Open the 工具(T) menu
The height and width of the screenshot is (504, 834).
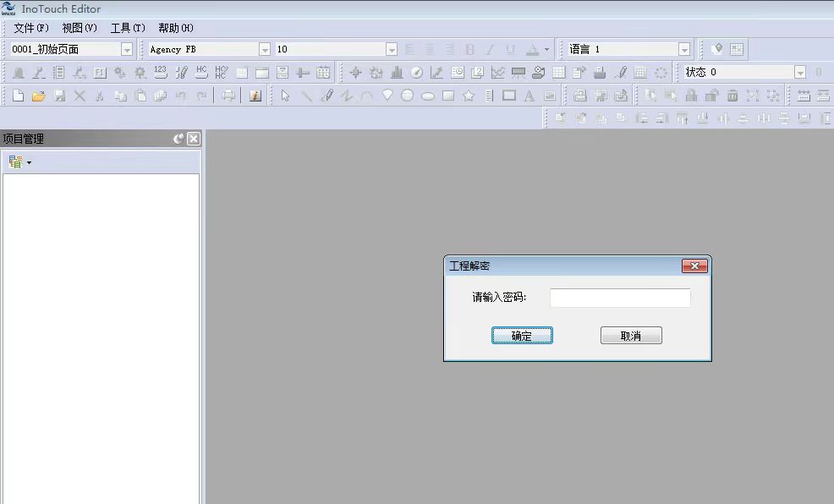[128, 28]
